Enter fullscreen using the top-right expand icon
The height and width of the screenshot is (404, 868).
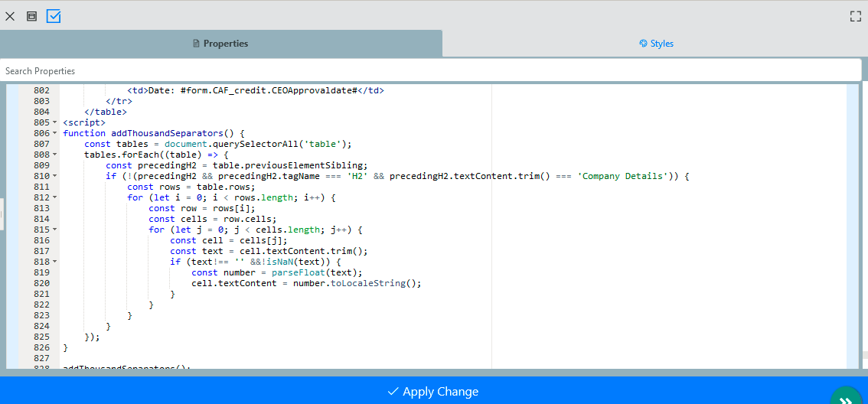[x=856, y=16]
